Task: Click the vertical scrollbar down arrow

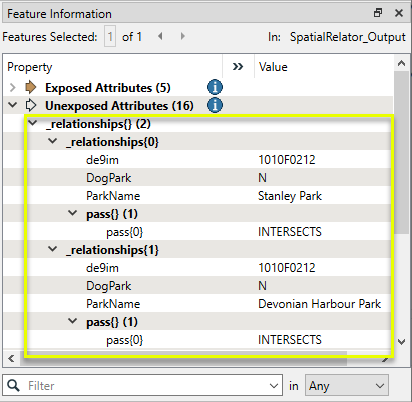Action: [402, 342]
